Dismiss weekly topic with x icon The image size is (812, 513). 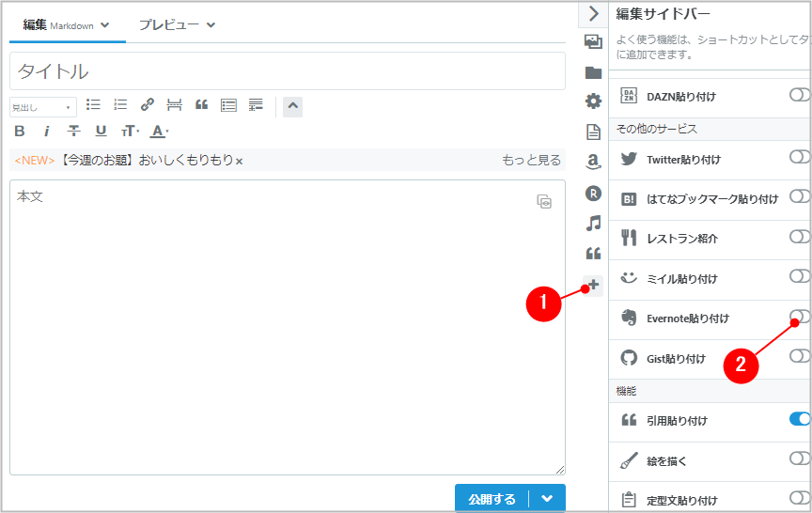click(239, 161)
